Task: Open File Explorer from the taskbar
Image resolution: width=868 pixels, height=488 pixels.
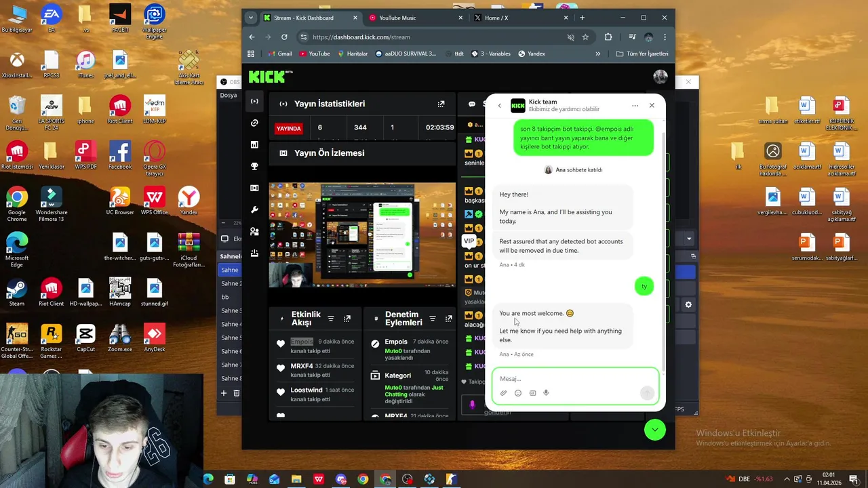Action: [x=296, y=479]
